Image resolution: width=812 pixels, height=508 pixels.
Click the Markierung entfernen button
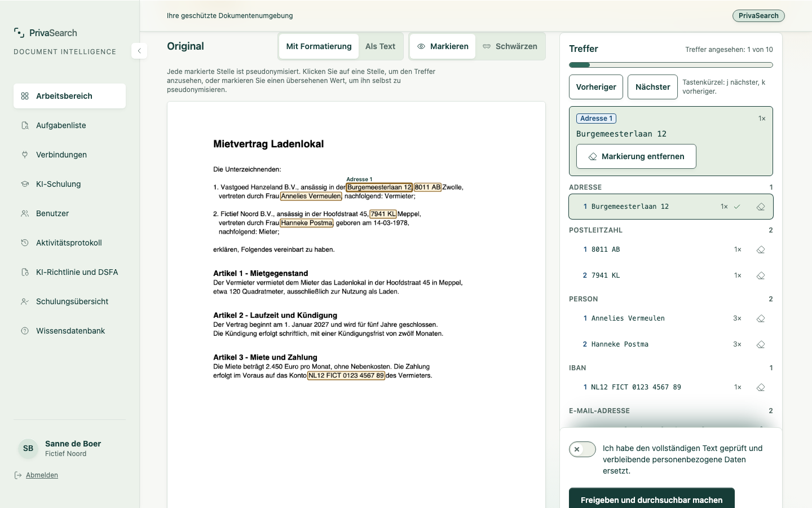(x=636, y=156)
